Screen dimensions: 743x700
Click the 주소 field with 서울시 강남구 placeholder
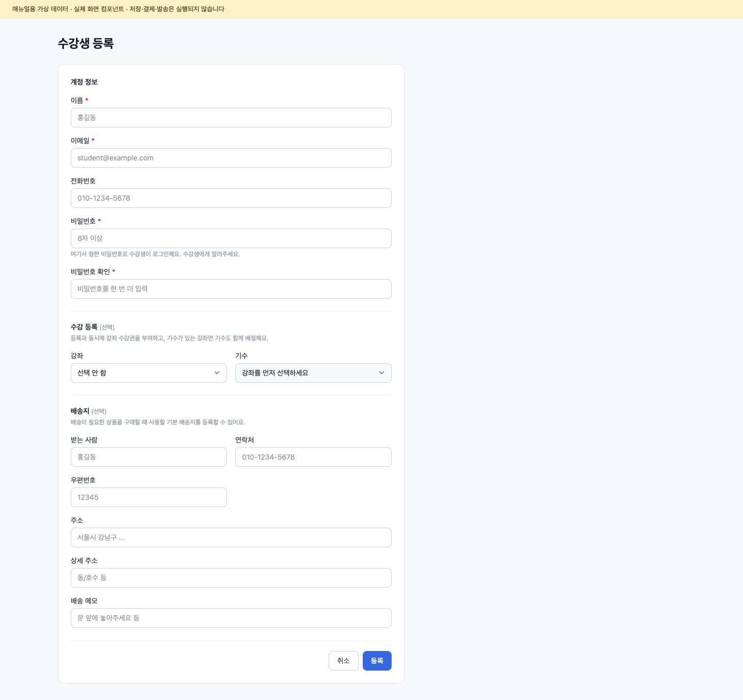[231, 538]
